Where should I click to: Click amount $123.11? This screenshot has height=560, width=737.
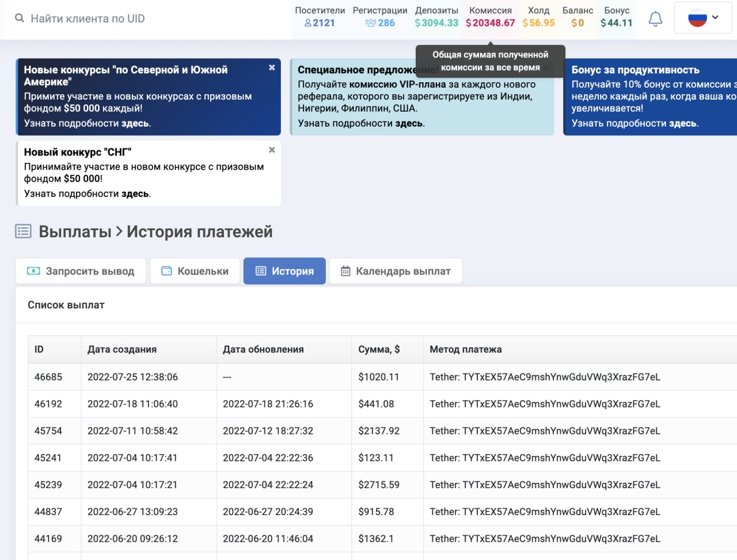pyautogui.click(x=376, y=458)
